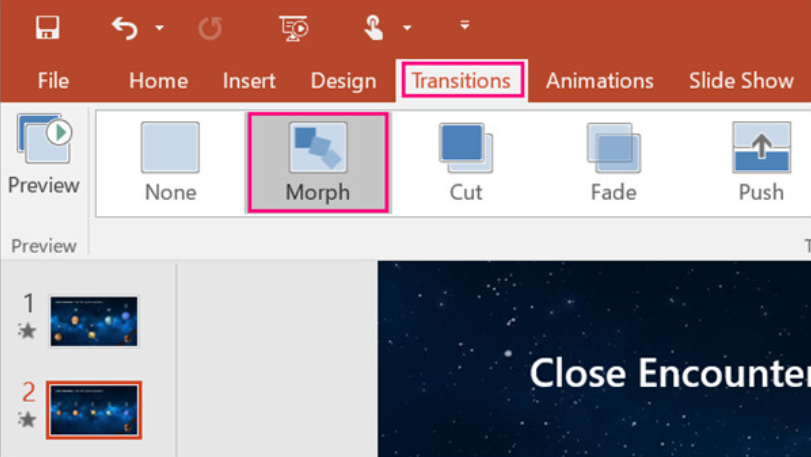Switch to the Insert tab

(249, 81)
